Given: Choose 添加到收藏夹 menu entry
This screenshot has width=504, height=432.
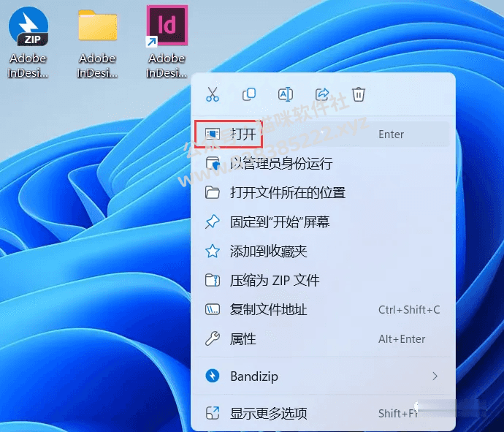Looking at the screenshot, I should (x=323, y=251).
